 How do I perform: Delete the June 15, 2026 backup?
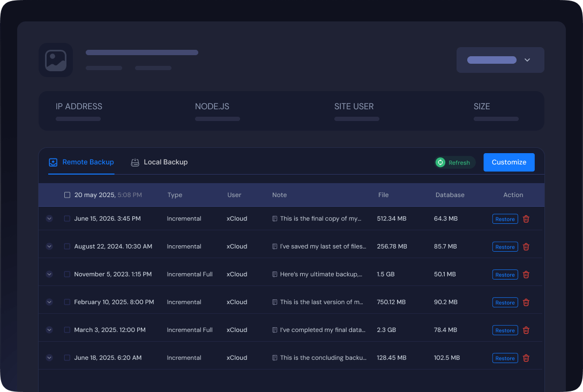point(526,219)
